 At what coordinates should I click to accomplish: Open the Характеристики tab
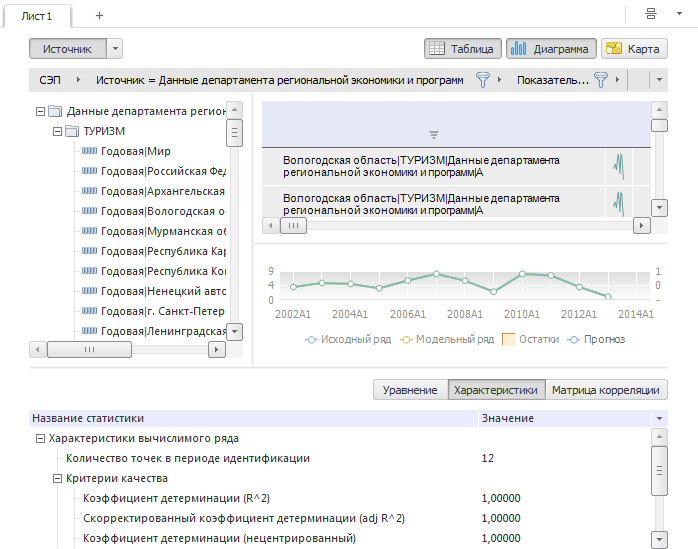496,390
